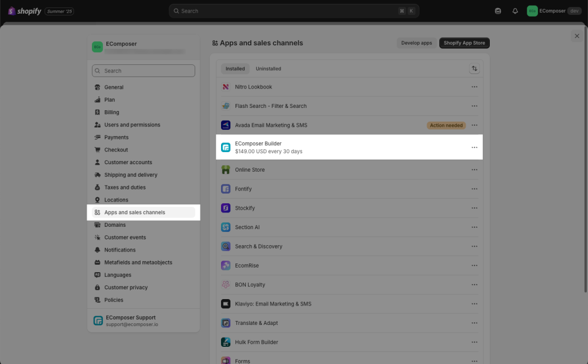Go to Locations settings

[x=143, y=200]
